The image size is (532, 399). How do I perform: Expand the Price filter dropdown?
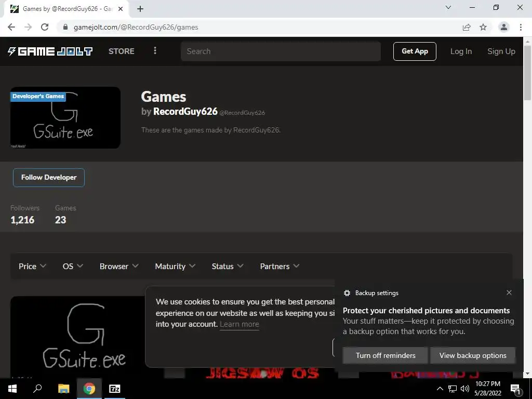tap(32, 267)
